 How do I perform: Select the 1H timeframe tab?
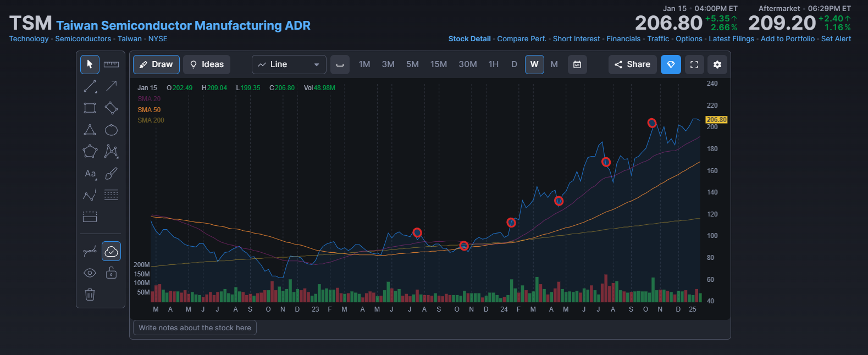click(494, 64)
